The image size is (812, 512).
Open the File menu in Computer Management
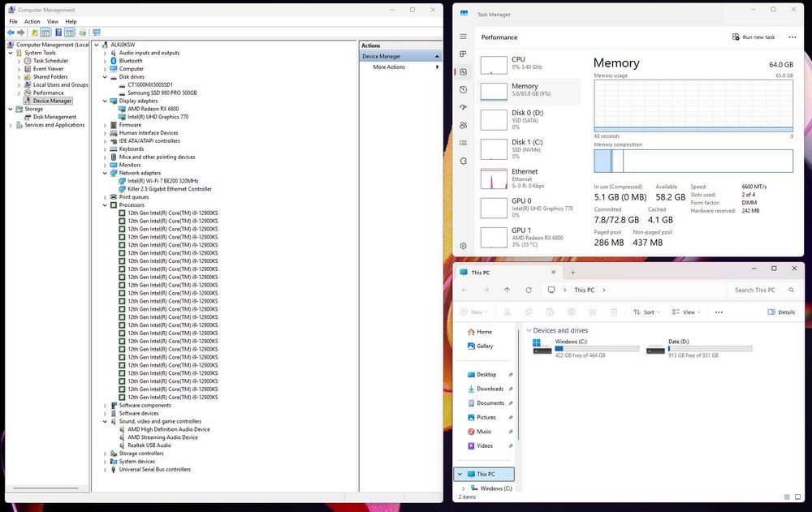click(x=14, y=21)
